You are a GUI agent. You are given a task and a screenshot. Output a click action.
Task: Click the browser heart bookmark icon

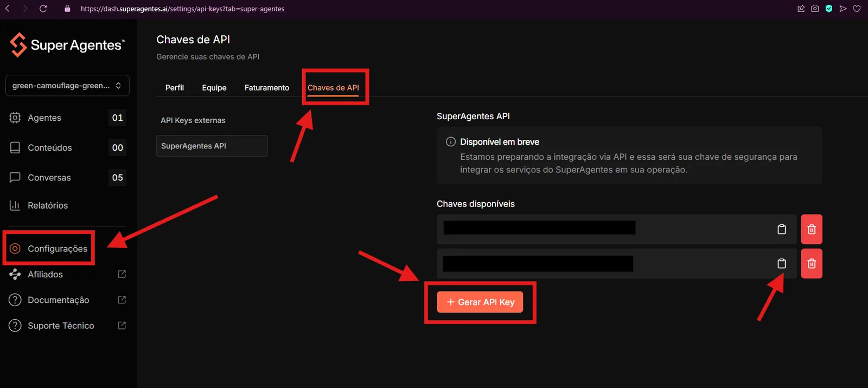(857, 9)
